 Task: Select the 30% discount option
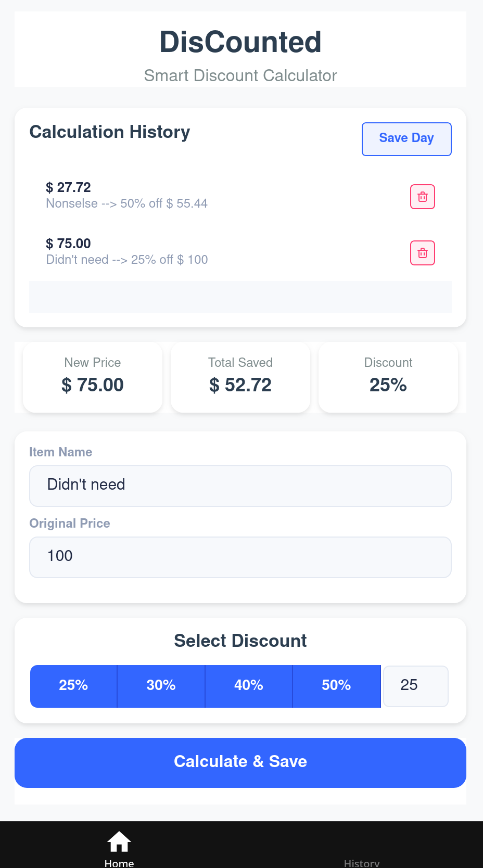tap(161, 686)
